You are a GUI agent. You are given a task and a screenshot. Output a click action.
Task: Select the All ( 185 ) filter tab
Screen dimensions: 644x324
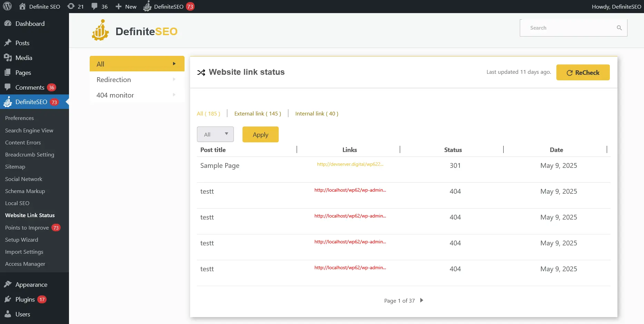click(x=208, y=113)
